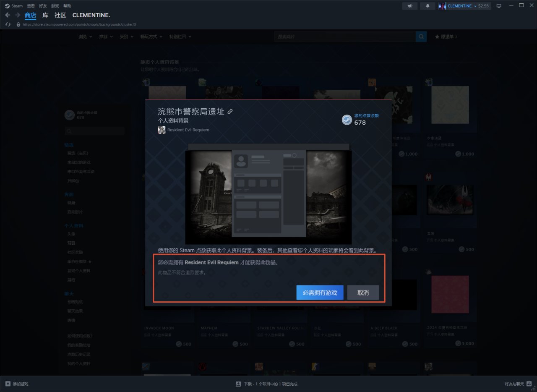Open 如何使用点数? in the sidebar
This screenshot has height=392, width=537.
point(80,336)
